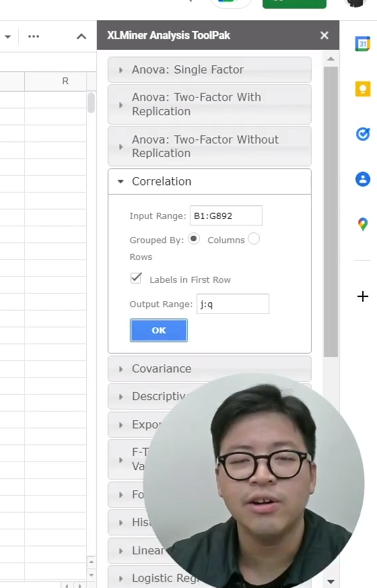Click the plus Get add-ons icon
This screenshot has width=377, height=588.
(x=362, y=296)
